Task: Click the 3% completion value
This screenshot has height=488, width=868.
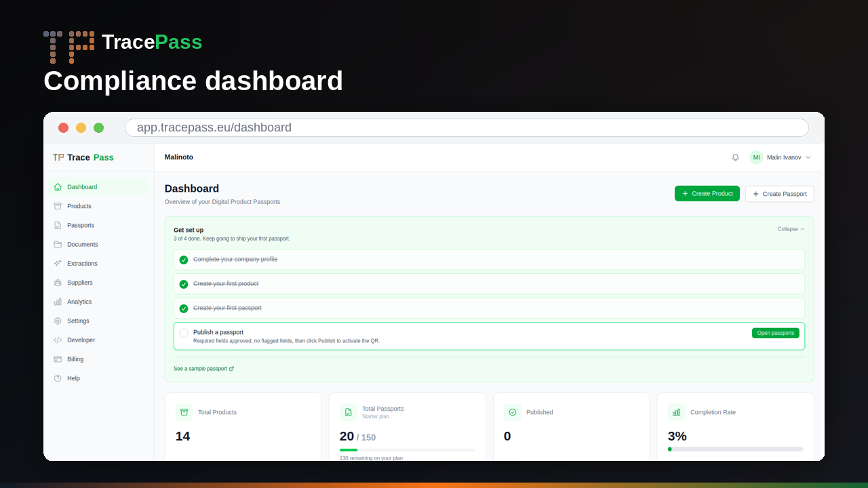Action: point(677,436)
